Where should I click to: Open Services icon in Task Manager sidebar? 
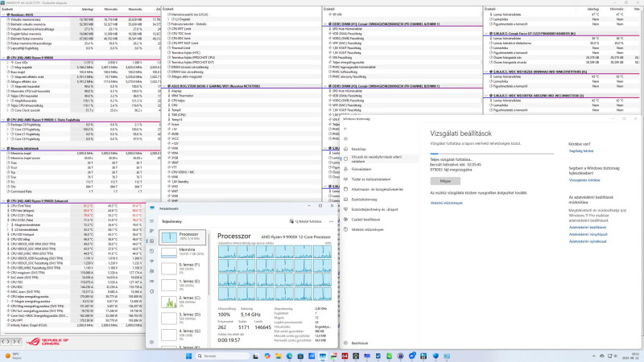click(x=152, y=291)
